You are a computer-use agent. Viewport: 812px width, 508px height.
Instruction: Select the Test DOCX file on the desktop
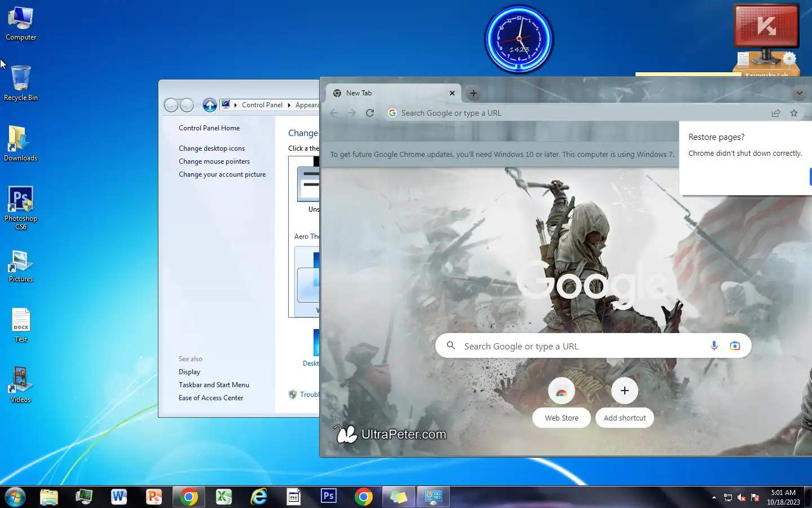[x=21, y=325]
